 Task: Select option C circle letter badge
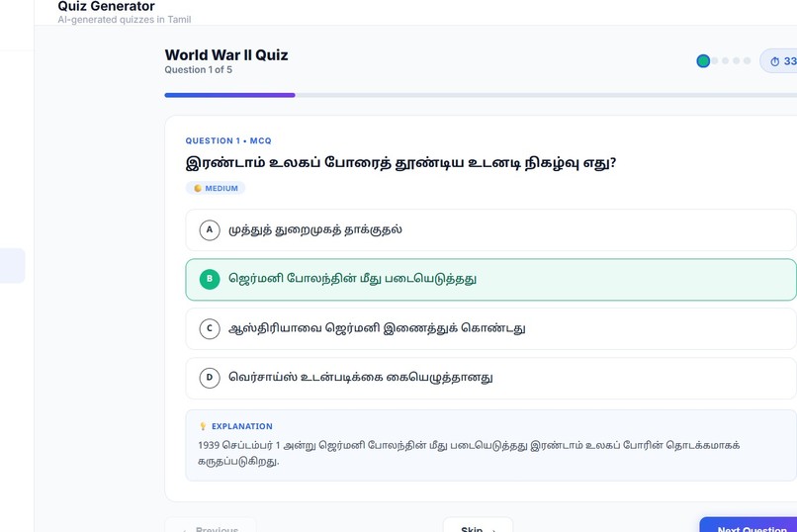pyautogui.click(x=210, y=328)
